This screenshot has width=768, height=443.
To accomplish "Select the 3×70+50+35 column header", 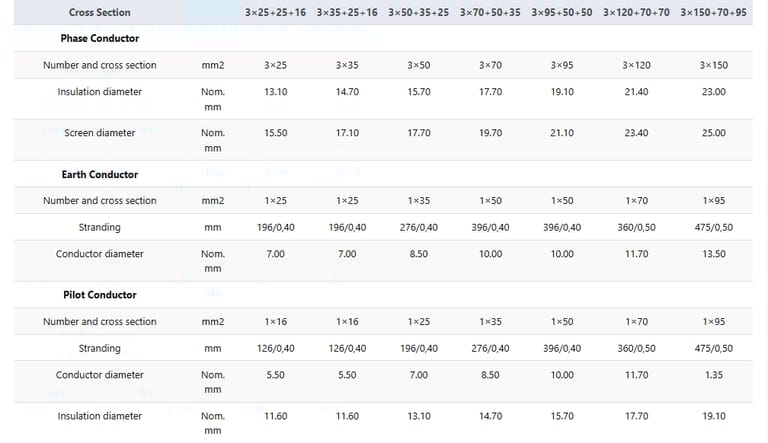I will [490, 13].
